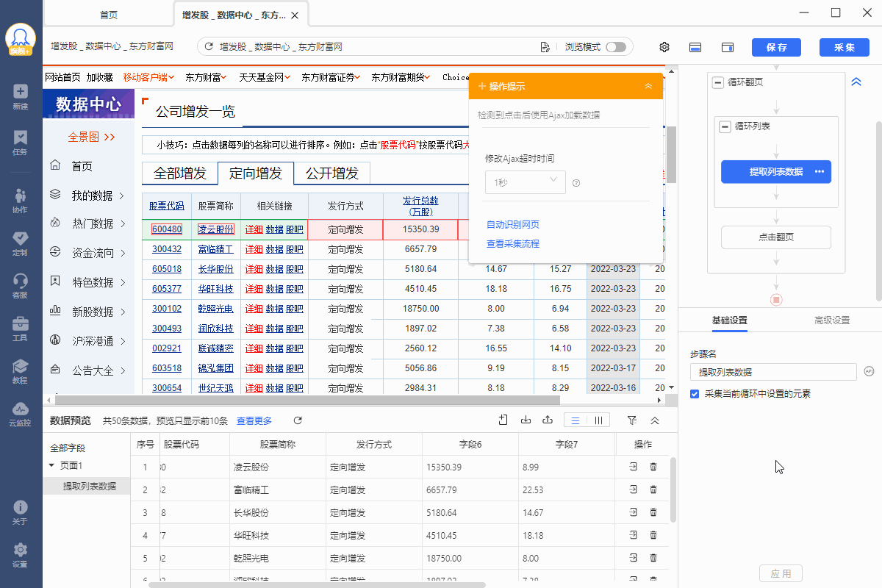Image resolution: width=882 pixels, height=588 pixels.
Task: Click the 查看采集流程 link
Action: tap(513, 243)
